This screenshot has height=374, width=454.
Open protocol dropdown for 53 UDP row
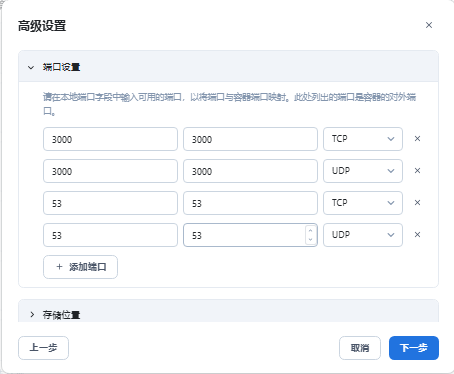pos(363,235)
